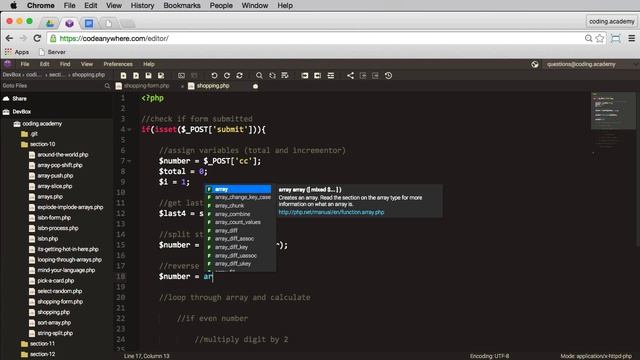Click the Mode application/x-httpd-php status entry

[x=596, y=356]
